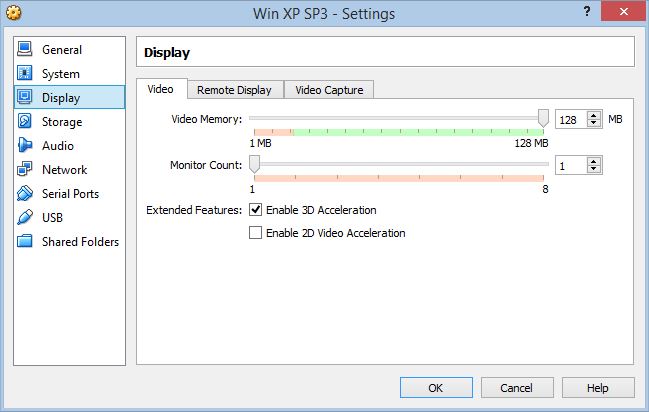Switch to the Video tab

point(161,89)
